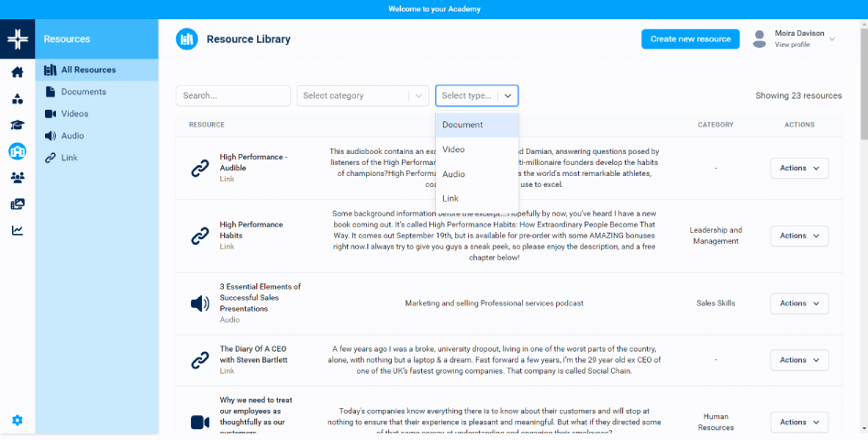The image size is (868, 440).
Task: Open the image gallery icon in sidebar
Action: coord(17,204)
